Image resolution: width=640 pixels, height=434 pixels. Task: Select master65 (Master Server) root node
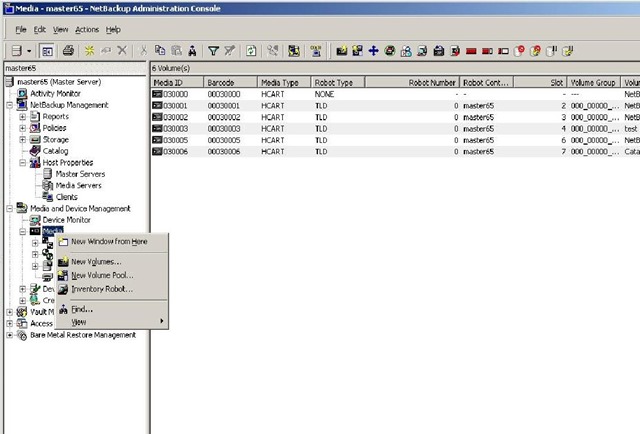coord(59,82)
